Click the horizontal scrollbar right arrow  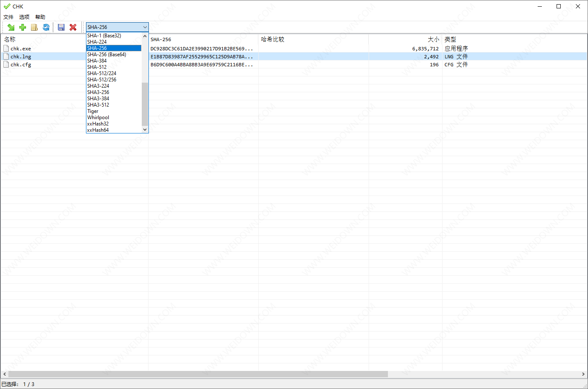click(x=583, y=374)
